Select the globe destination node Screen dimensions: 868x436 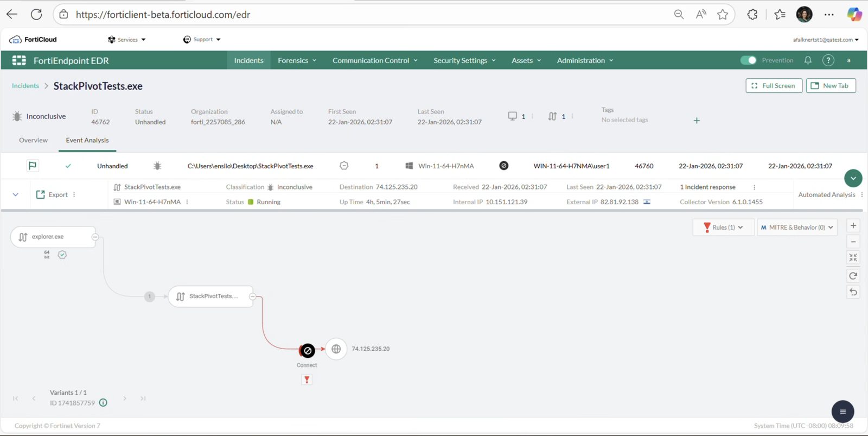[336, 349]
